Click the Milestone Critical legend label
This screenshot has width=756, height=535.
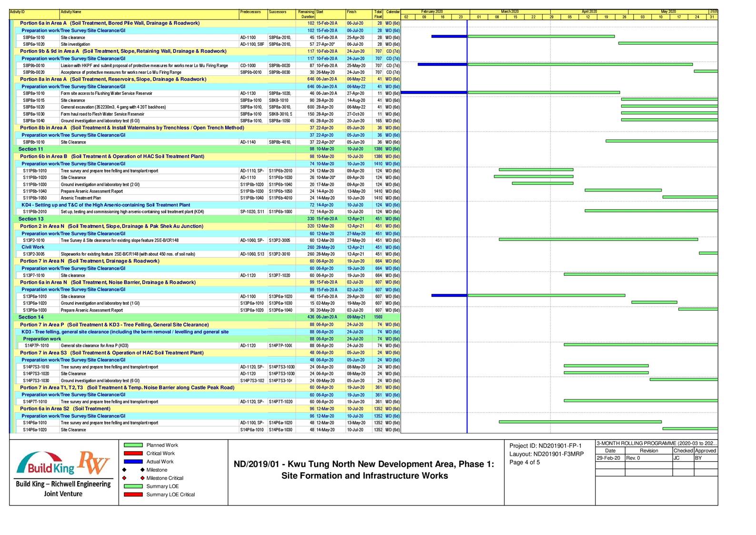[x=164, y=478]
